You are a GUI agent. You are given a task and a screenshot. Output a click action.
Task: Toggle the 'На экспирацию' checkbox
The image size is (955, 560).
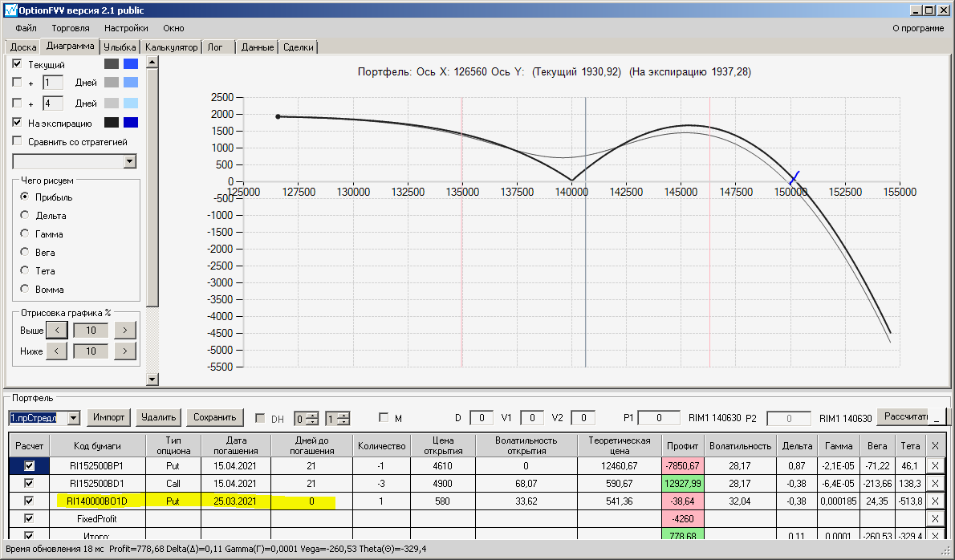(x=17, y=122)
